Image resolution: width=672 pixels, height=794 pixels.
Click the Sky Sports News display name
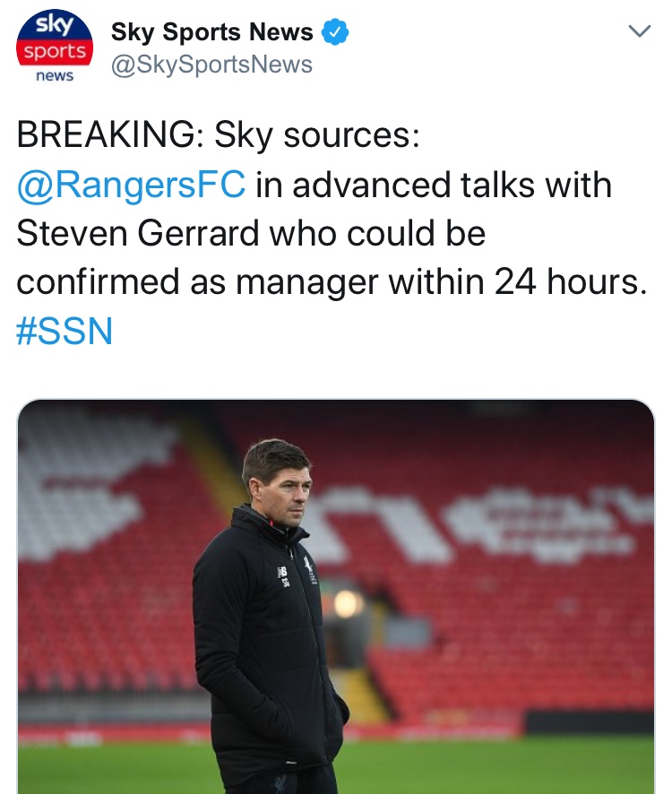click(212, 33)
